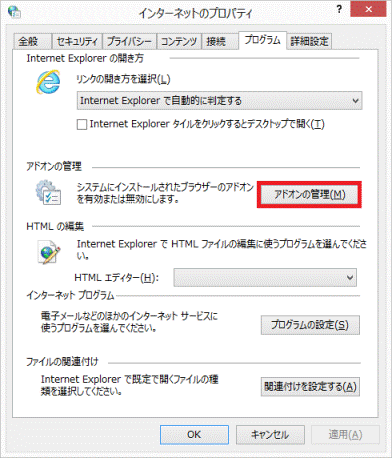
Task: Click the プログラムの設定(S) button
Action: click(310, 325)
